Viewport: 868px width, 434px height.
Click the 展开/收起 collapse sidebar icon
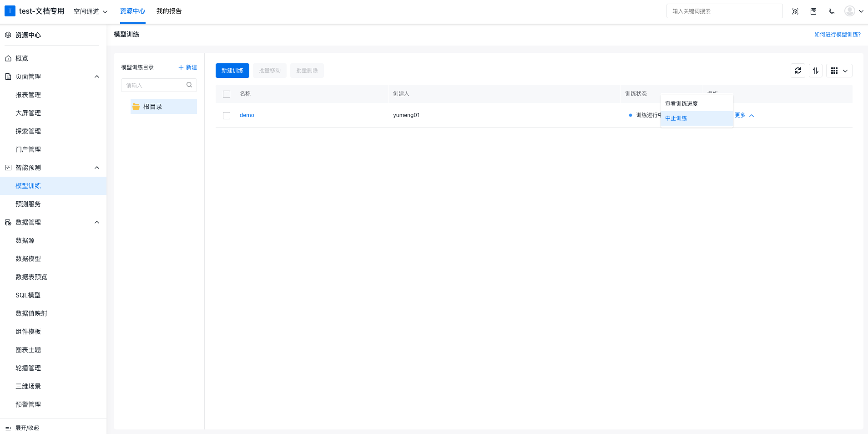pyautogui.click(x=8, y=428)
